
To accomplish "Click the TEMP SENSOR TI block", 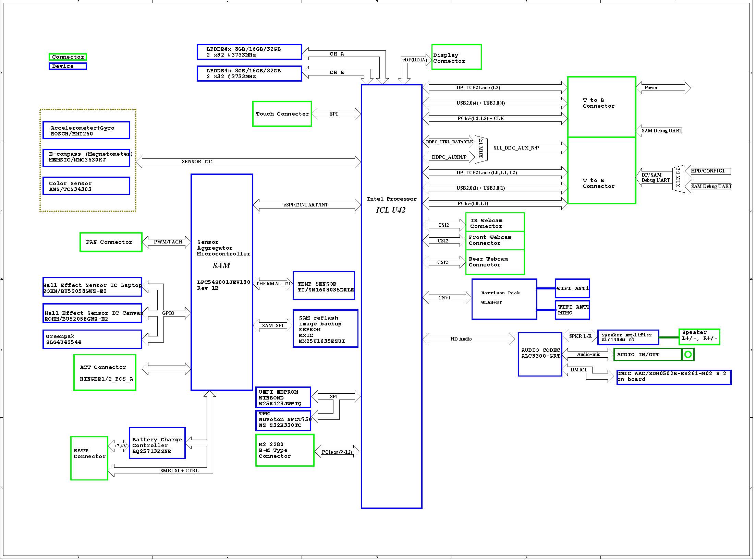I will coord(324,285).
